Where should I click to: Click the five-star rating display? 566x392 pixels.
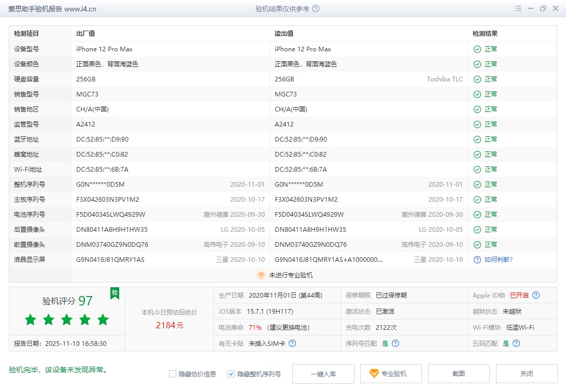(x=67, y=320)
